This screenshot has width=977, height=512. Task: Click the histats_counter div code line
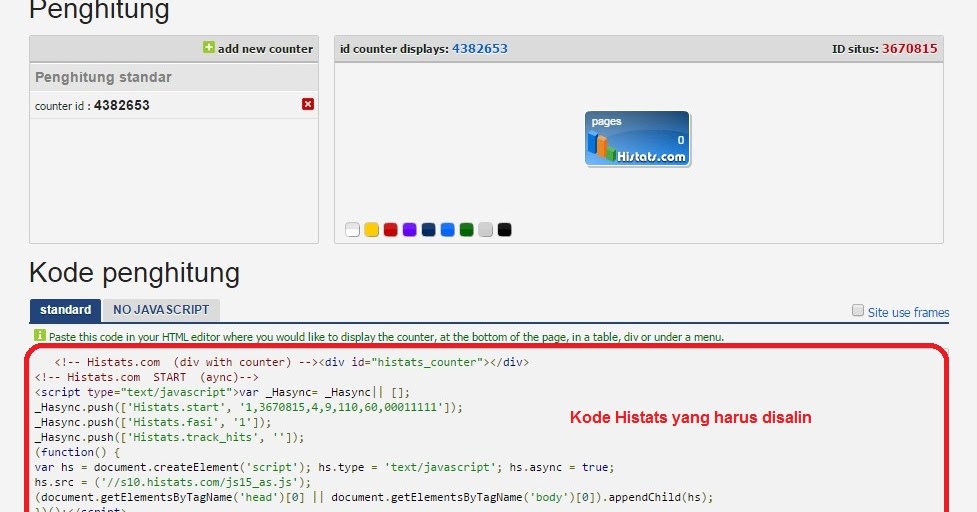pos(292,362)
